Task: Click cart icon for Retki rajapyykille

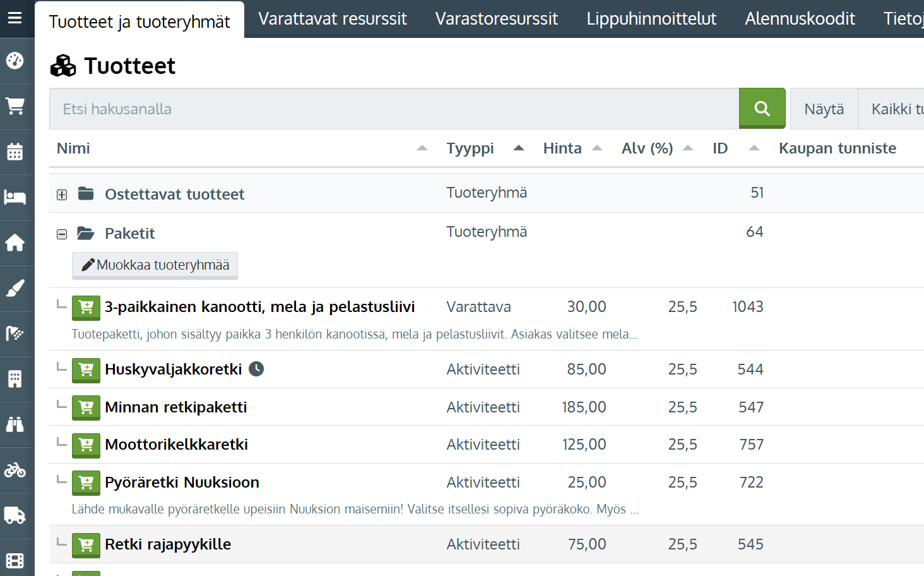Action: (86, 545)
